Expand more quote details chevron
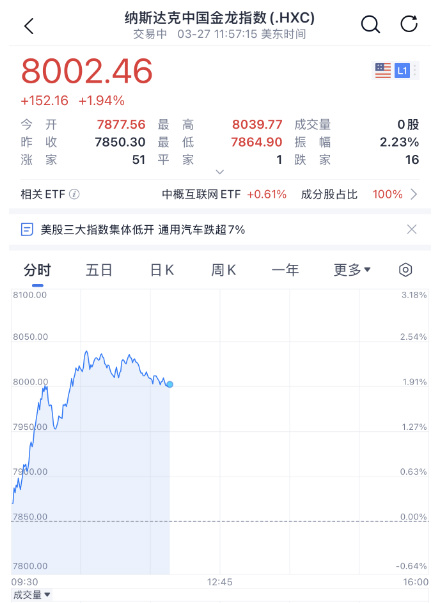 pyautogui.click(x=220, y=172)
